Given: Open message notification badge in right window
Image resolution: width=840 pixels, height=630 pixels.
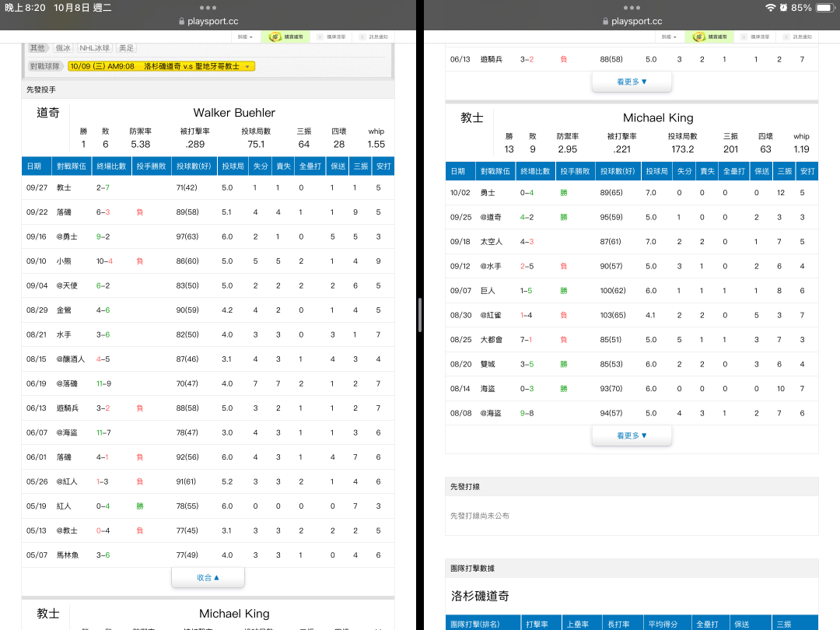Looking at the screenshot, I should coord(798,37).
